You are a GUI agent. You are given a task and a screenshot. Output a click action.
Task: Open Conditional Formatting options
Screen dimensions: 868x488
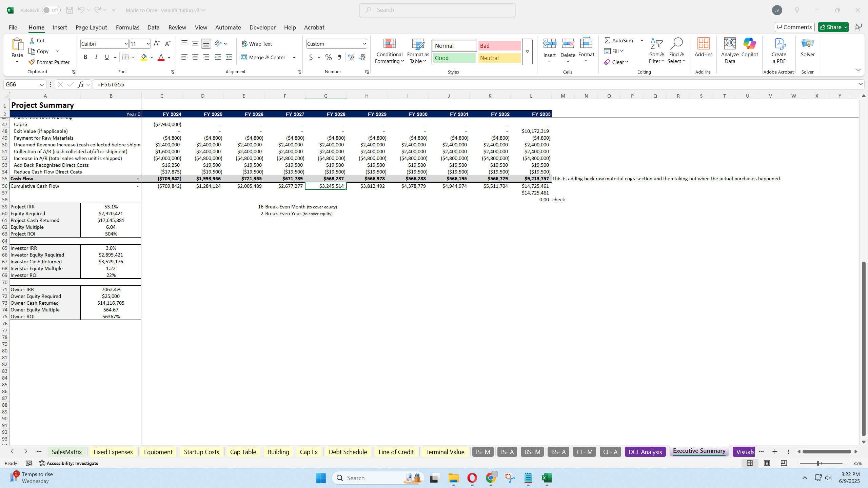coord(389,51)
